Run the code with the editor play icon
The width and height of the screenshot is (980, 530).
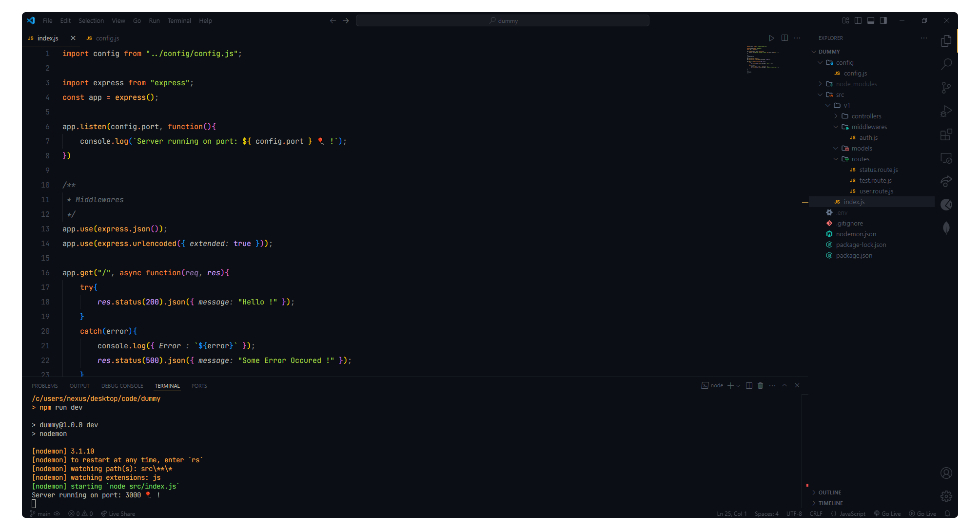(x=771, y=38)
